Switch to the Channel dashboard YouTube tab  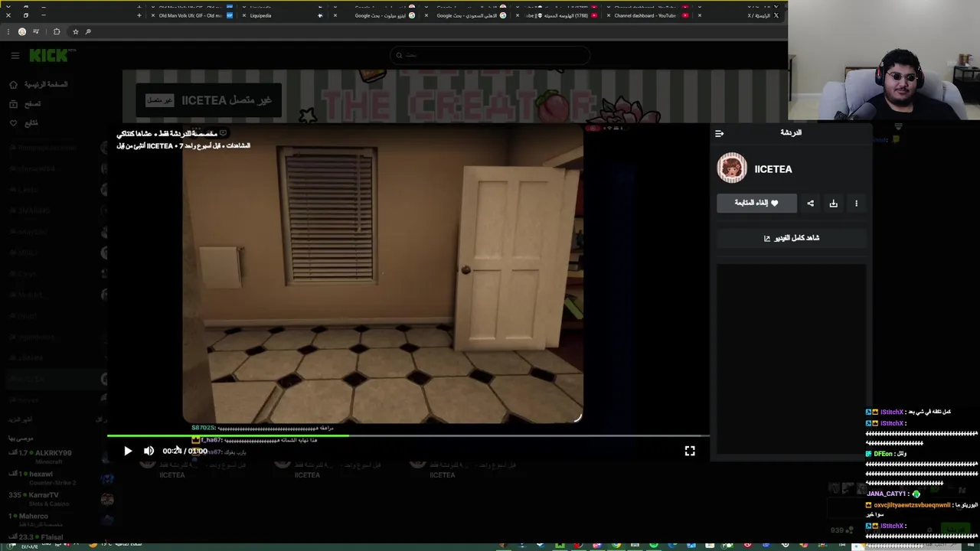[x=651, y=15]
